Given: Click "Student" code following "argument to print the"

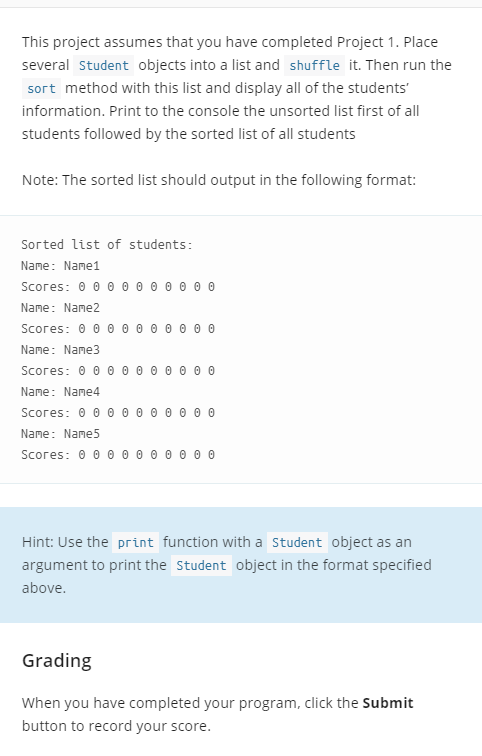Looking at the screenshot, I should [x=201, y=566].
